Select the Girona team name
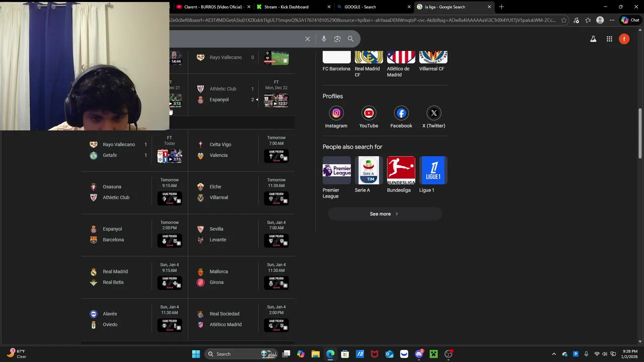The width and height of the screenshot is (644, 362). [216, 282]
